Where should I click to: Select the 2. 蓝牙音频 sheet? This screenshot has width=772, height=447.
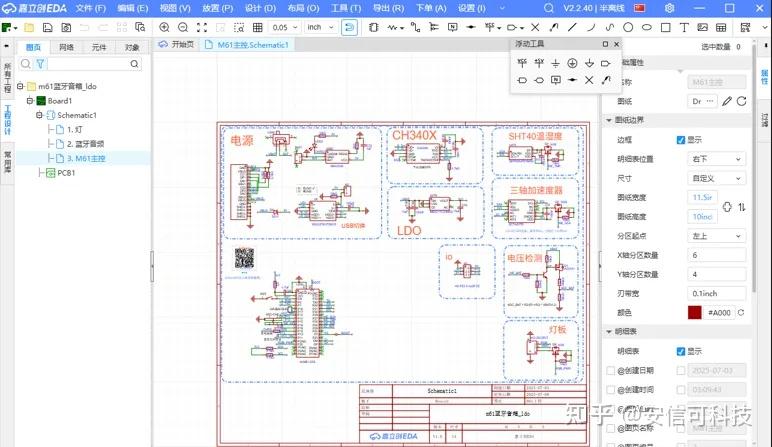[85, 144]
